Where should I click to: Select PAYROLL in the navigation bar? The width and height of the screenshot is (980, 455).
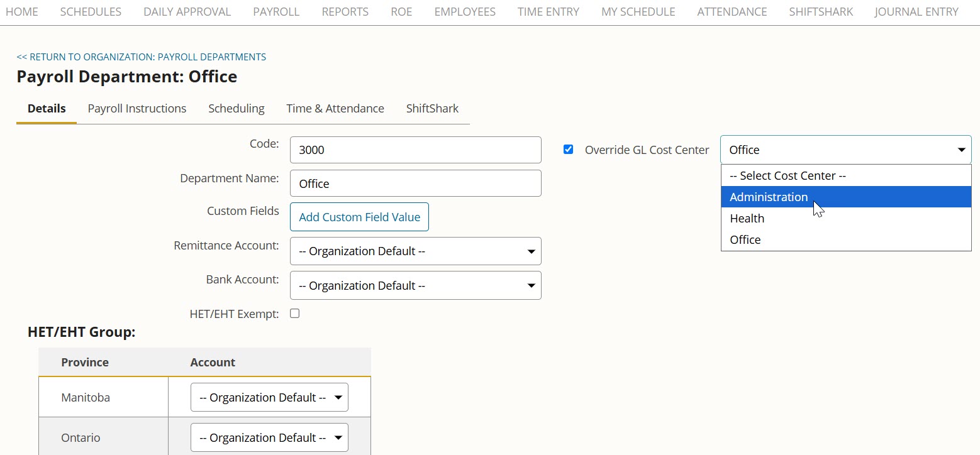276,12
